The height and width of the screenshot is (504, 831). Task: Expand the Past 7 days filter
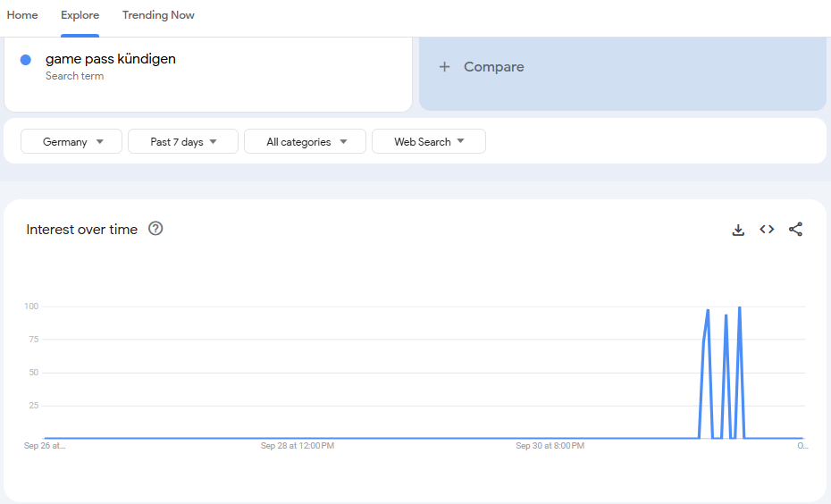pos(183,142)
